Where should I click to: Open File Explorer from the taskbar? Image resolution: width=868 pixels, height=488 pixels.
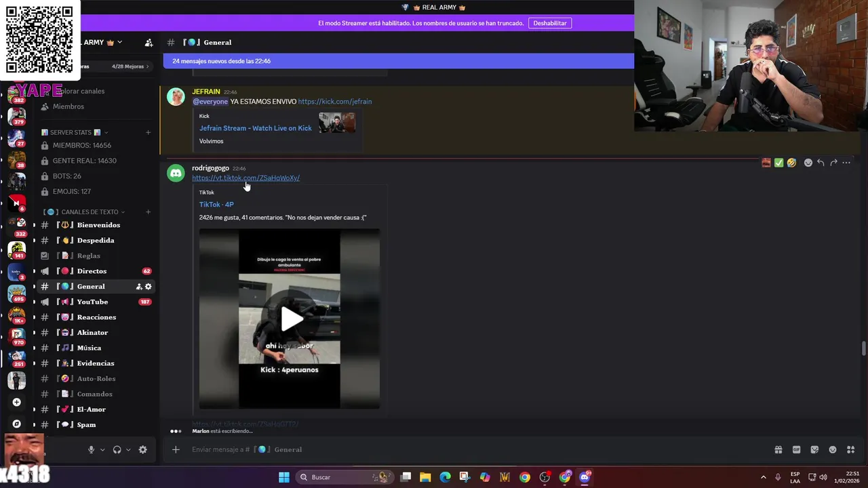click(x=425, y=477)
